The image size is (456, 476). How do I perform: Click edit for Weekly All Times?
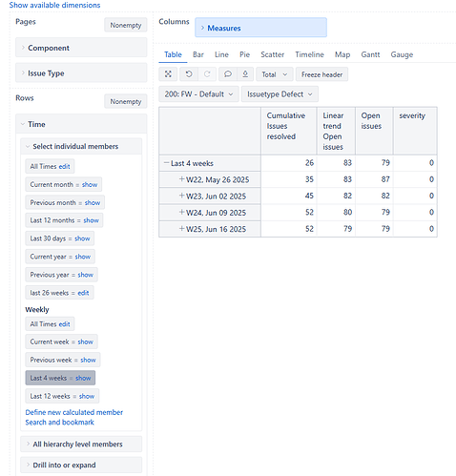64,324
